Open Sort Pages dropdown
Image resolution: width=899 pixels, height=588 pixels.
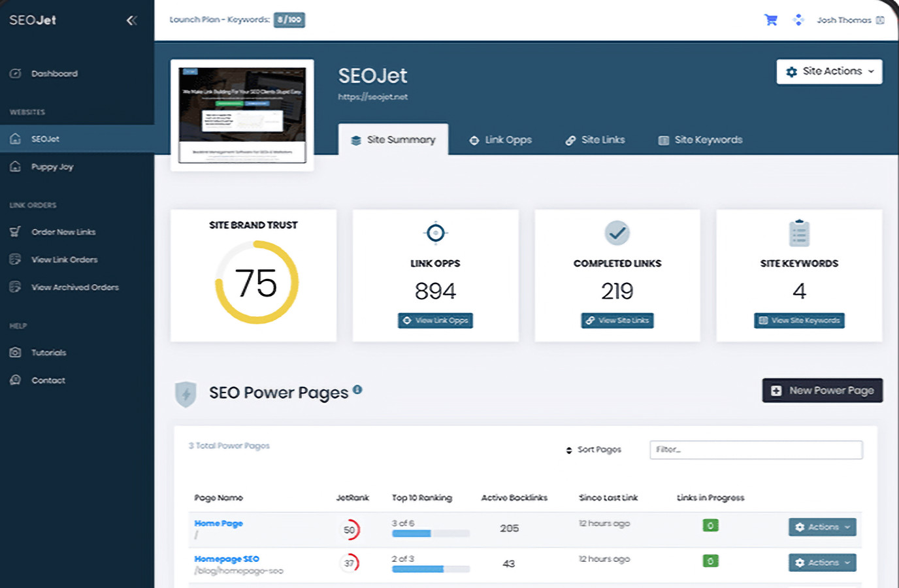[593, 449]
